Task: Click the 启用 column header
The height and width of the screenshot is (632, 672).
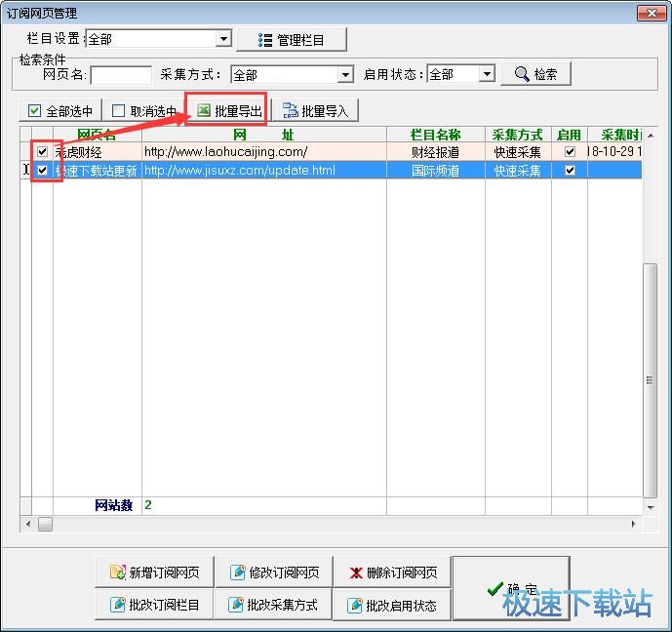Action: [570, 135]
